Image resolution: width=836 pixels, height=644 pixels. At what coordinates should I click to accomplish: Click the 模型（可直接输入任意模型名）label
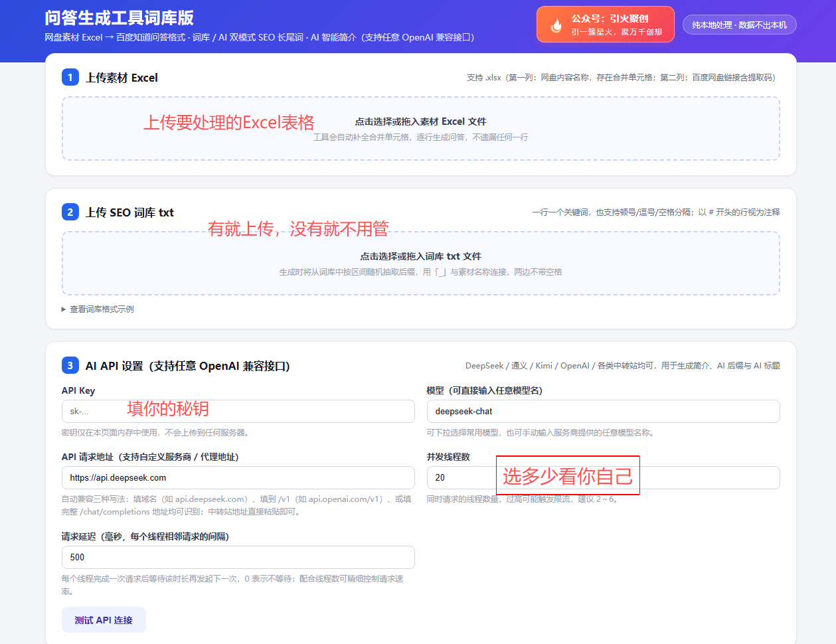pyautogui.click(x=485, y=390)
